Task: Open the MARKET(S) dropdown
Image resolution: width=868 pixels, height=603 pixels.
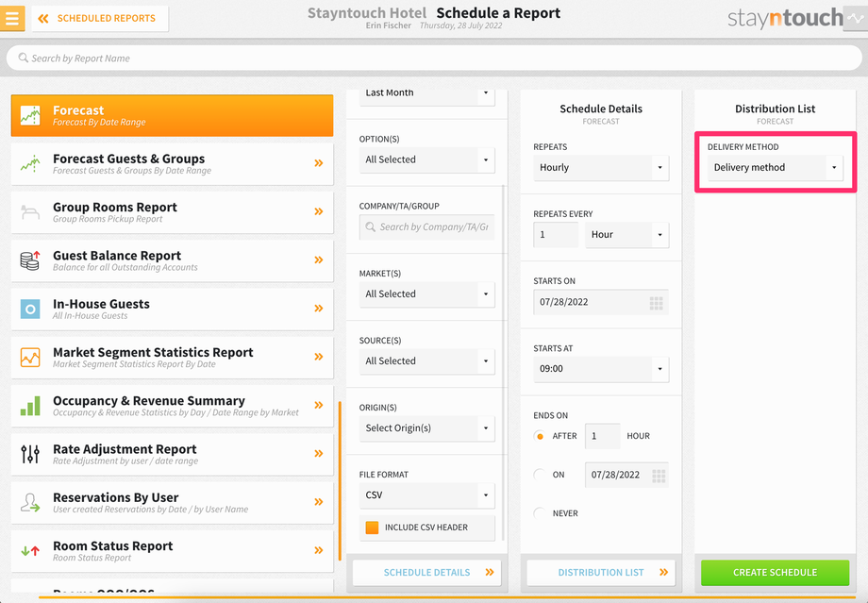Action: point(426,294)
